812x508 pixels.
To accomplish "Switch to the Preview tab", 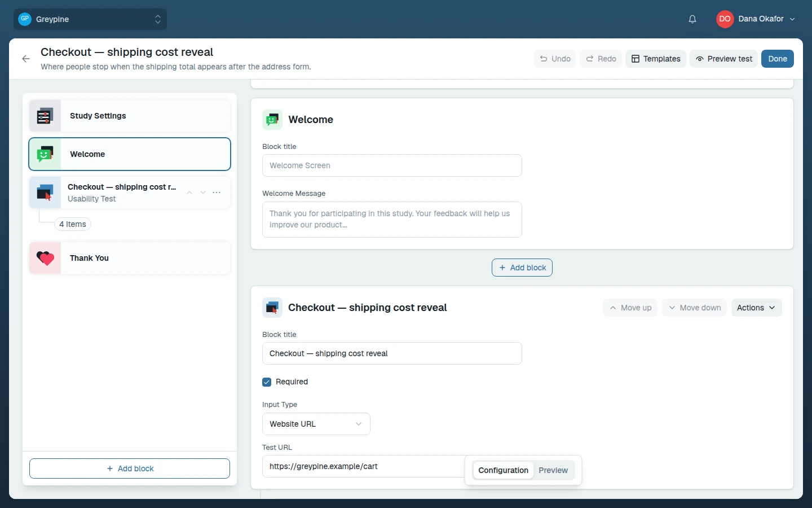I will pyautogui.click(x=553, y=470).
